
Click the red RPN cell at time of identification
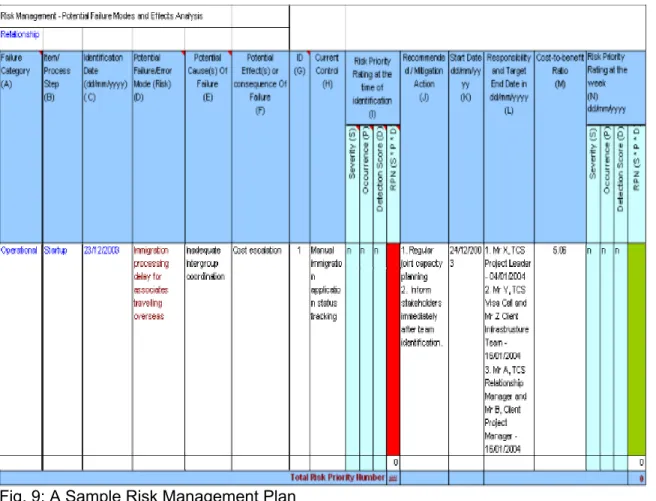point(393,349)
